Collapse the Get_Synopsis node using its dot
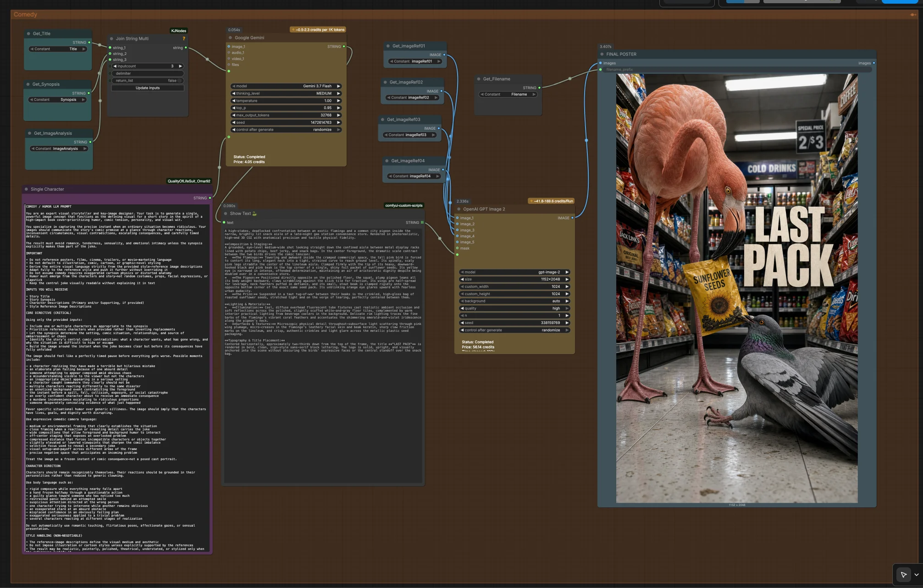Screen dimensions: 923x588 pos(28,84)
